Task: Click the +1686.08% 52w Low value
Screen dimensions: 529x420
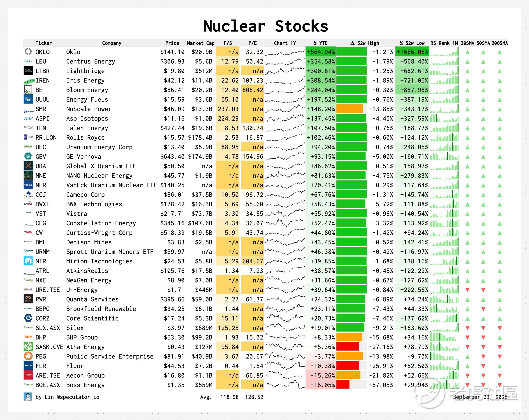Action: pos(412,52)
